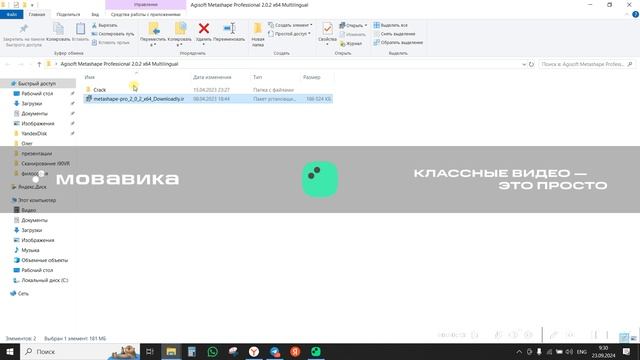Switch to the Вид ribbon tab

coord(95,14)
